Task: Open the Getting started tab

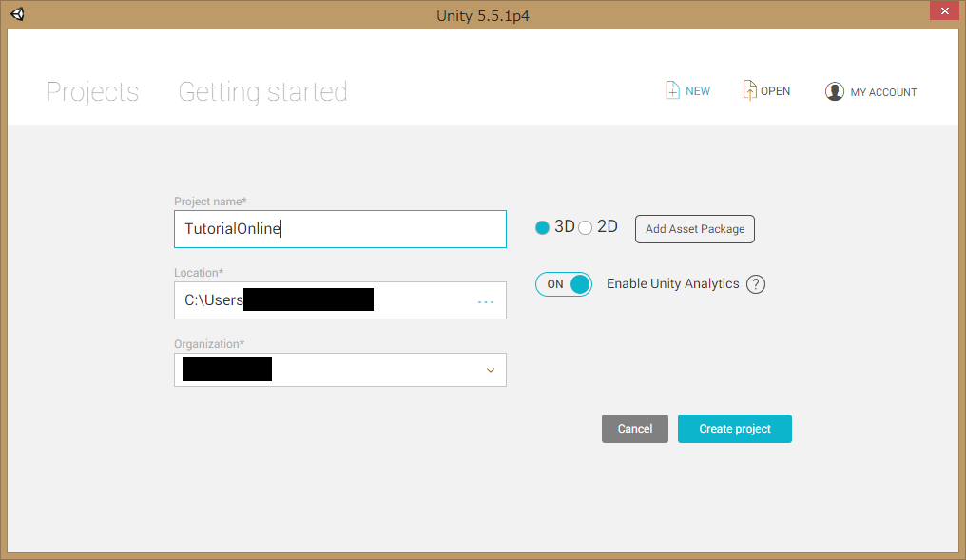Action: [262, 92]
